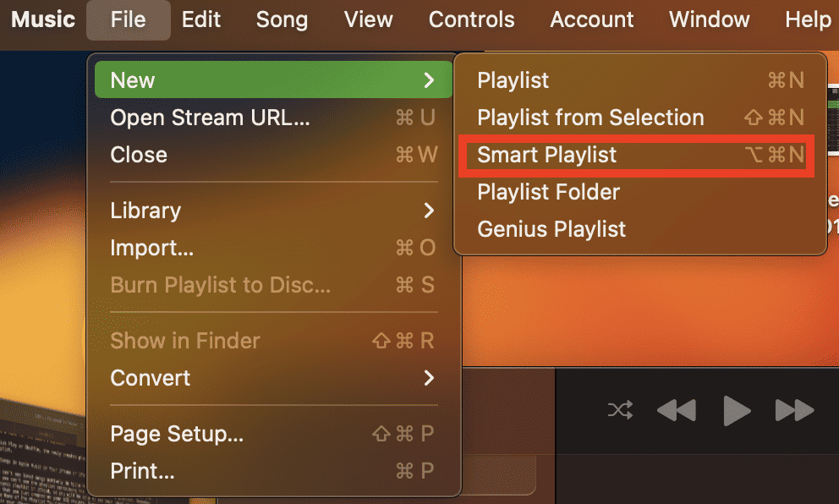Click Print in the File menu
This screenshot has height=504, width=839.
point(142,471)
